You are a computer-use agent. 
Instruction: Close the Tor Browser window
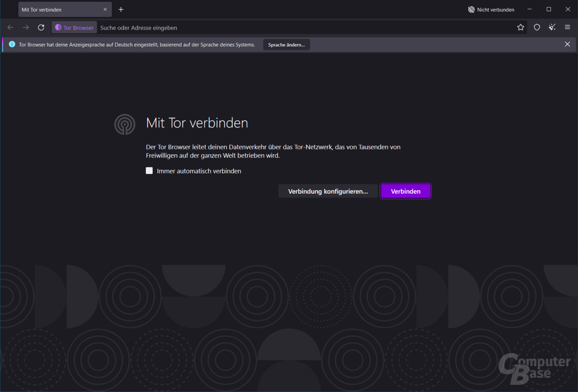(568, 9)
